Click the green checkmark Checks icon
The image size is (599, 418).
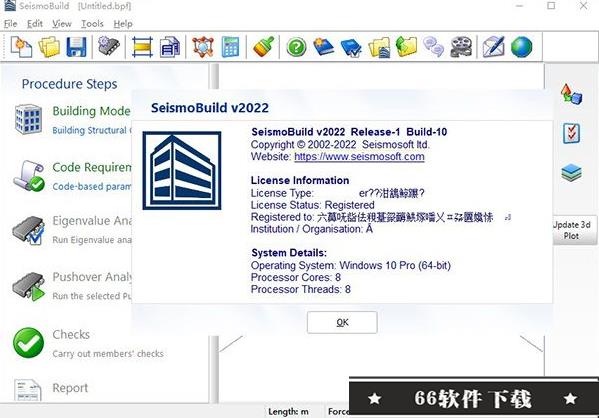(28, 343)
